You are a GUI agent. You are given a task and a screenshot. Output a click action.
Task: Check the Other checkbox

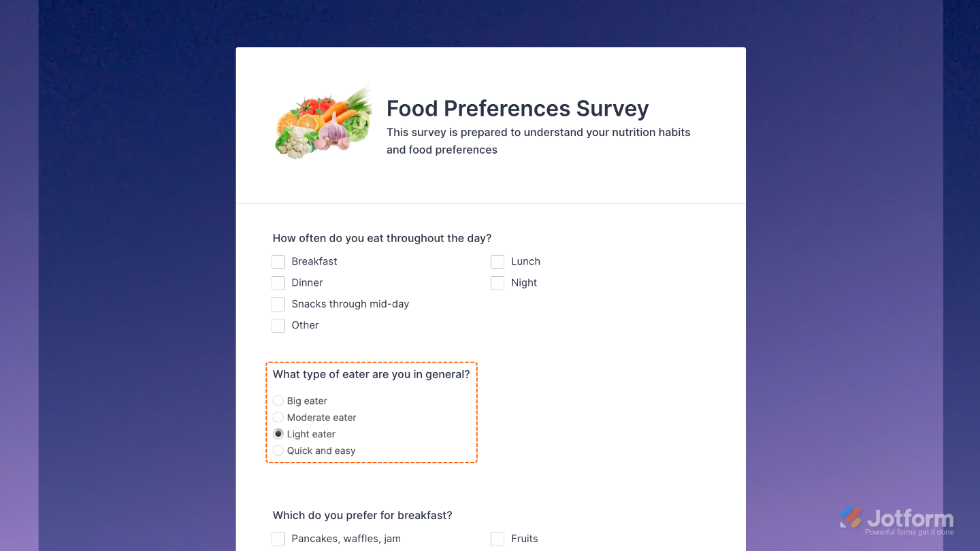tap(278, 325)
